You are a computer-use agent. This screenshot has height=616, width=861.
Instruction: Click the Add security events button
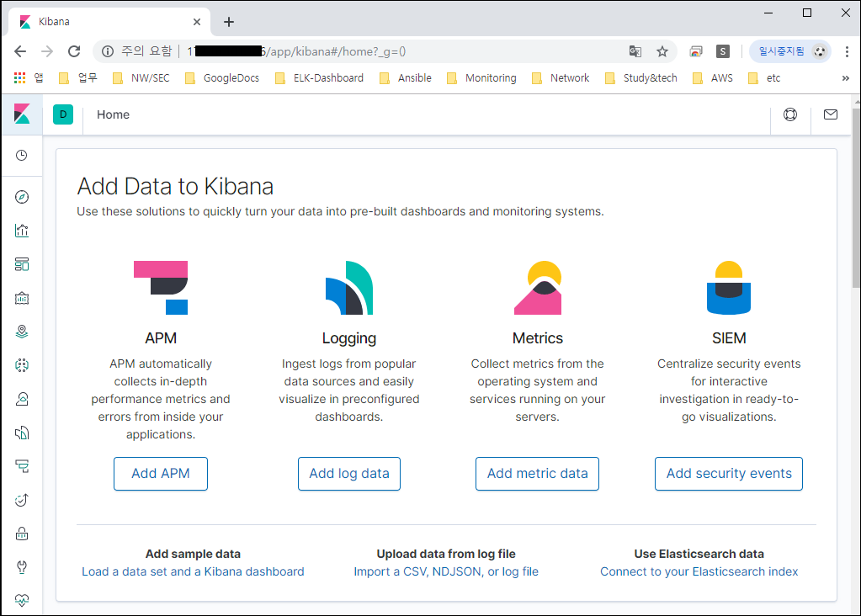729,473
